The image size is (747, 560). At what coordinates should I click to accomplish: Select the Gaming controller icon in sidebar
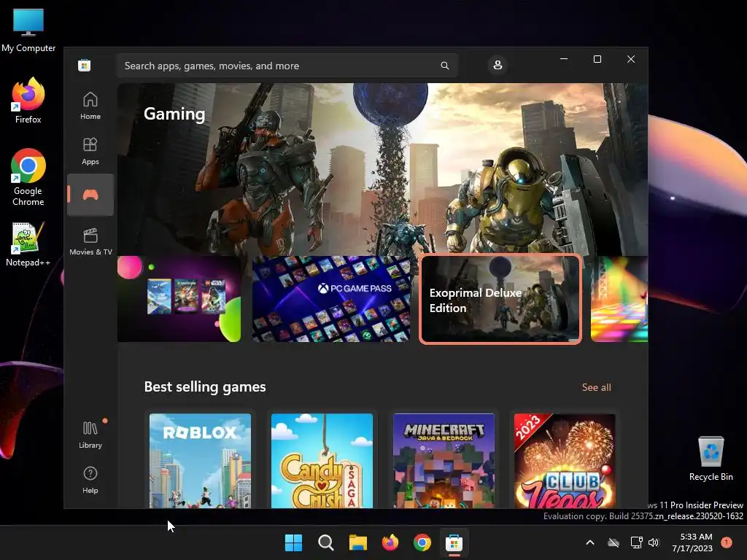click(90, 194)
